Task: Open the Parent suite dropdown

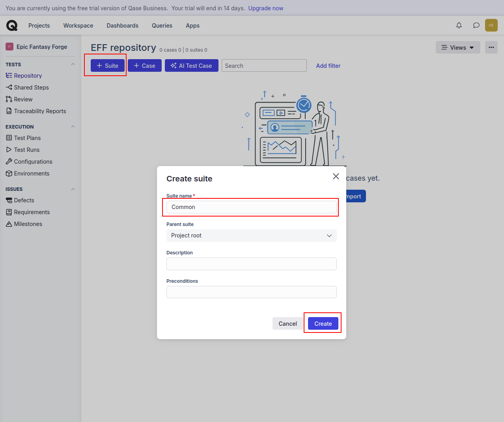Action: 252,235
